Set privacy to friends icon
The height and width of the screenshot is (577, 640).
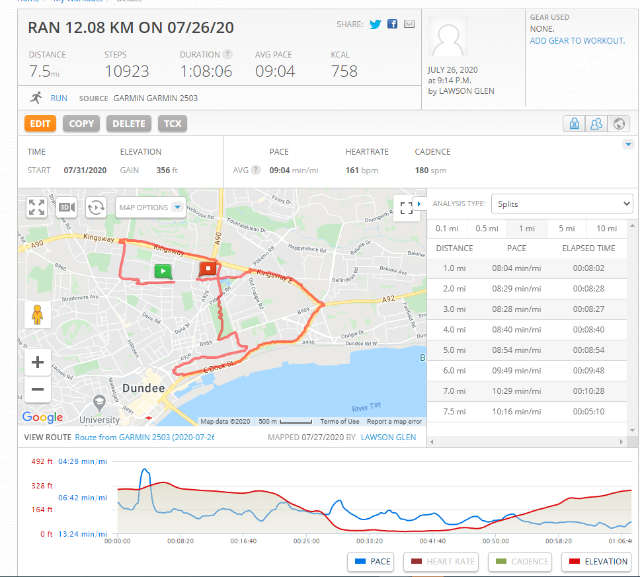click(596, 123)
